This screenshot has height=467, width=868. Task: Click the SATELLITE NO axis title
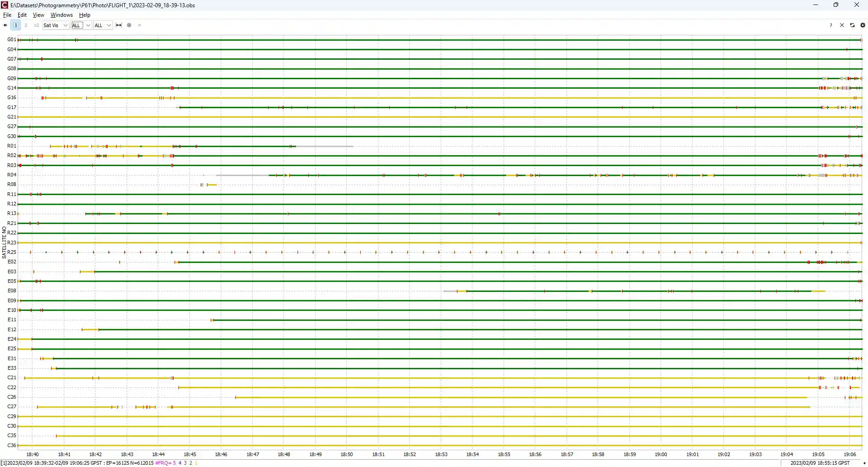(4, 243)
